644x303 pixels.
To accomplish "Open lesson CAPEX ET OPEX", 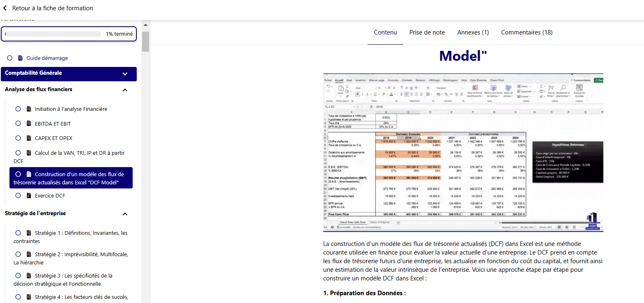I will tap(53, 138).
